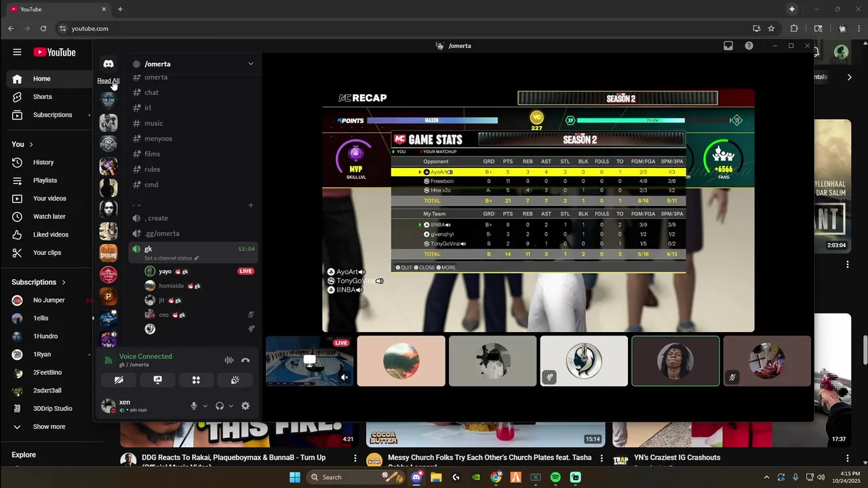Open Chrome extensions puzzle icon

794,28
